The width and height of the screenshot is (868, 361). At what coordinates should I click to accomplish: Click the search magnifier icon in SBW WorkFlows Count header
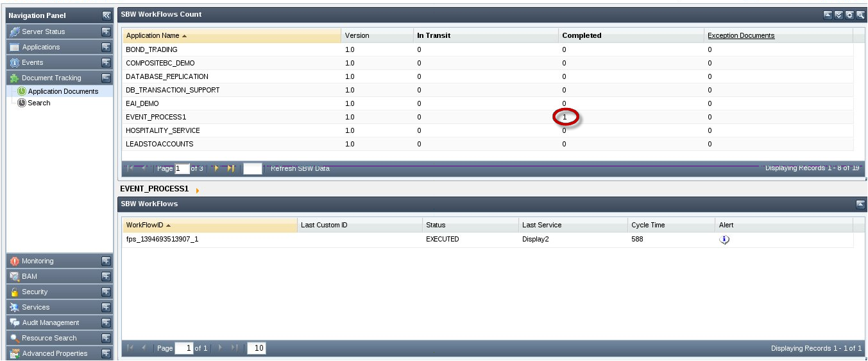(860, 15)
